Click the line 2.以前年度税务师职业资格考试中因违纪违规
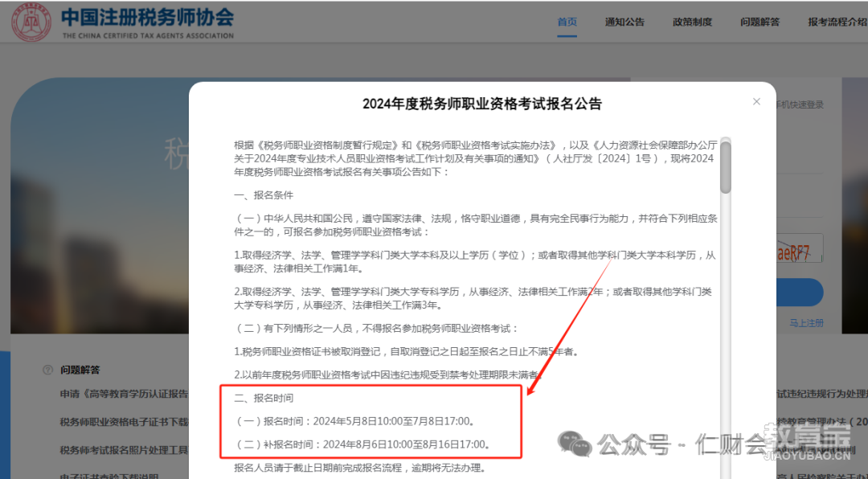Screen dimensions: 868x479 387,375
